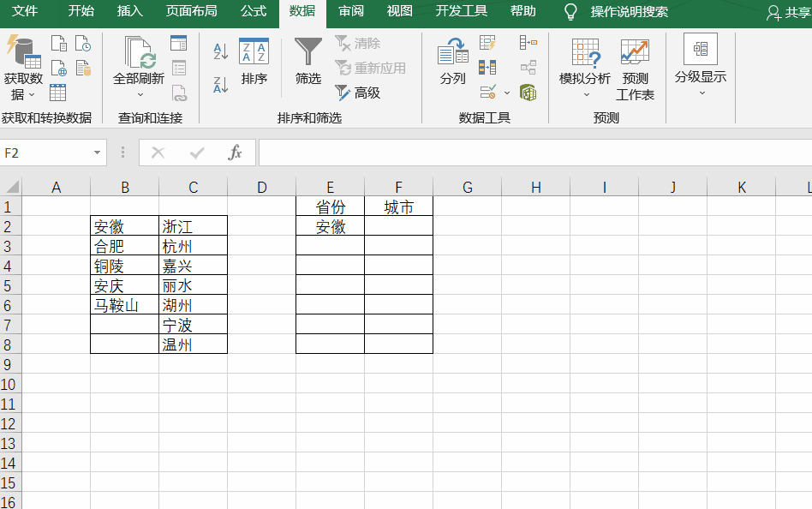The width and height of the screenshot is (812, 509).
Task: Select header cell 省份
Action: pos(331,207)
